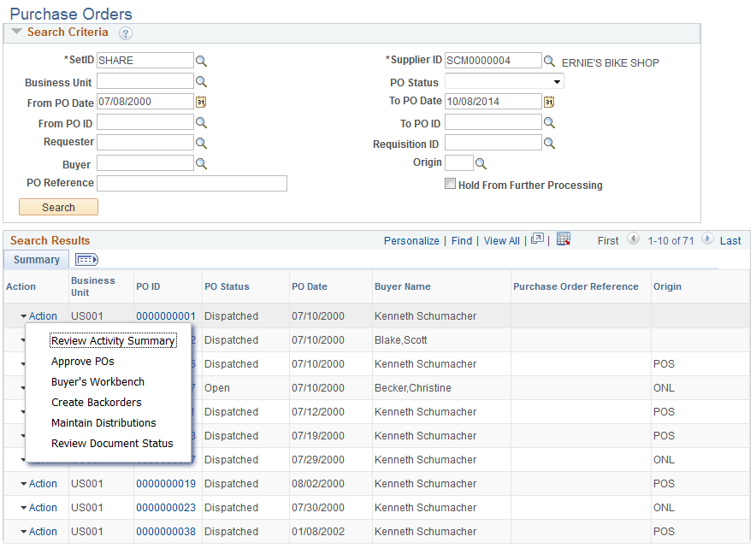Click the PO Reference input field
The height and width of the screenshot is (554, 756).
(x=192, y=183)
